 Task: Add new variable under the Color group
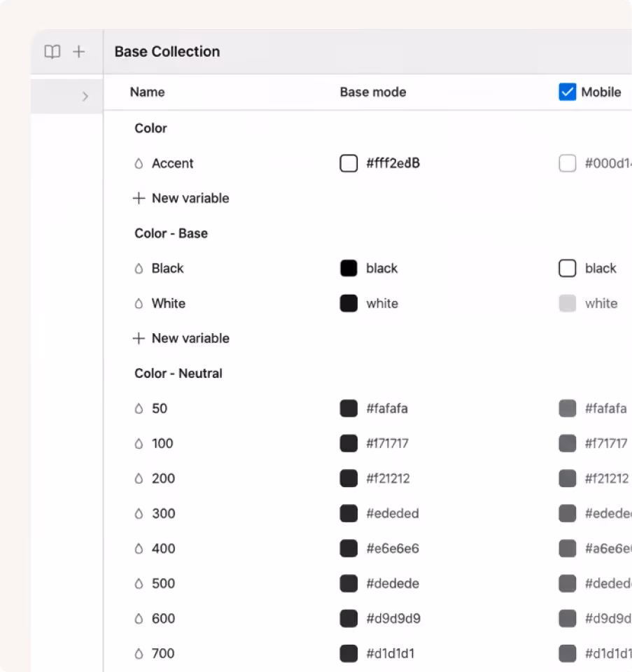click(181, 198)
